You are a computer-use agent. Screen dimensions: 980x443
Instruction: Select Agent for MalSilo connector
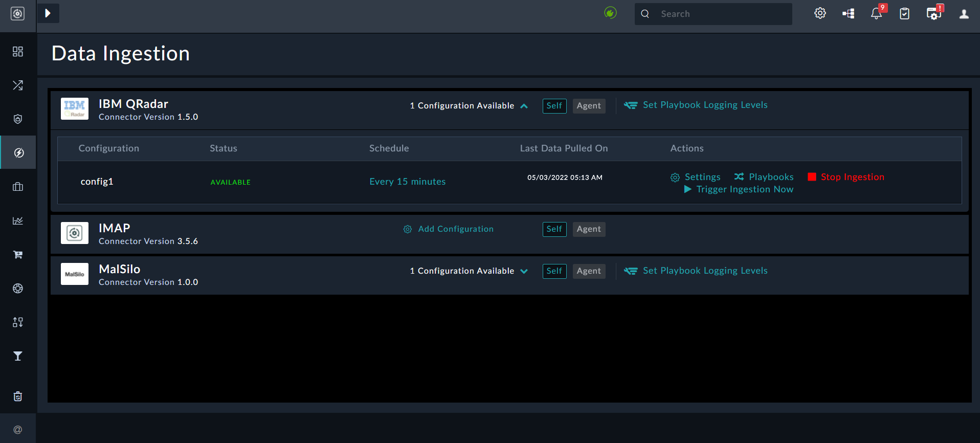[x=589, y=271]
